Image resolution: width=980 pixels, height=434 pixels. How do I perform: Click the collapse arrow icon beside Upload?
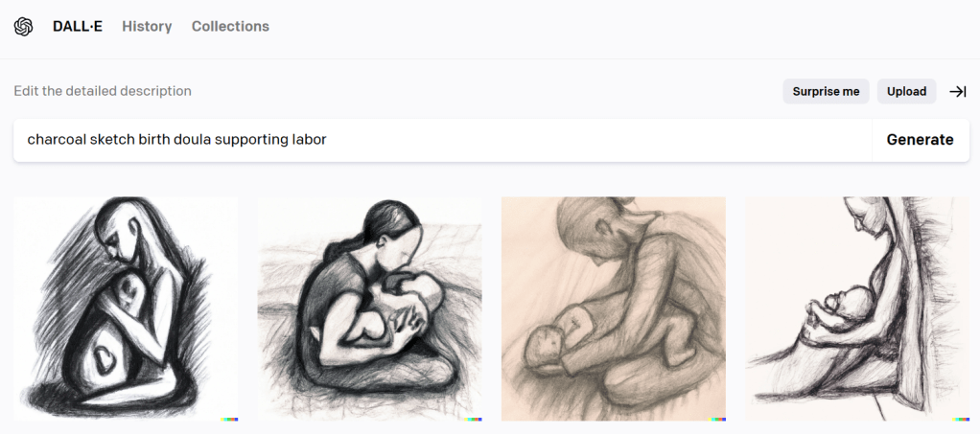[x=958, y=92]
